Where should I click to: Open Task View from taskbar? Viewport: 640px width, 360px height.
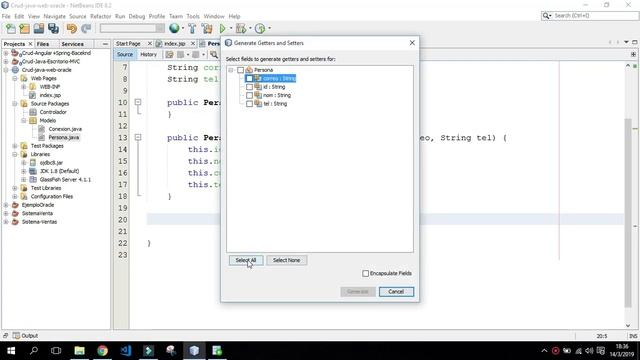[56, 351]
